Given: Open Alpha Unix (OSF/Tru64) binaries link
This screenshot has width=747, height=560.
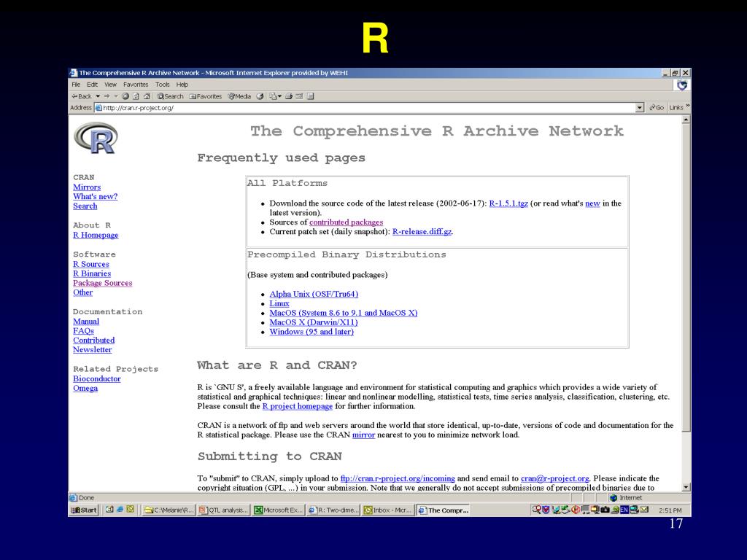Looking at the screenshot, I should coord(314,294).
